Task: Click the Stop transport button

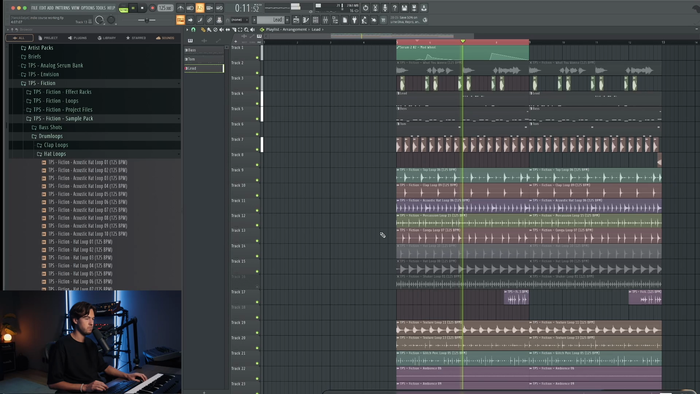Action: click(x=142, y=8)
